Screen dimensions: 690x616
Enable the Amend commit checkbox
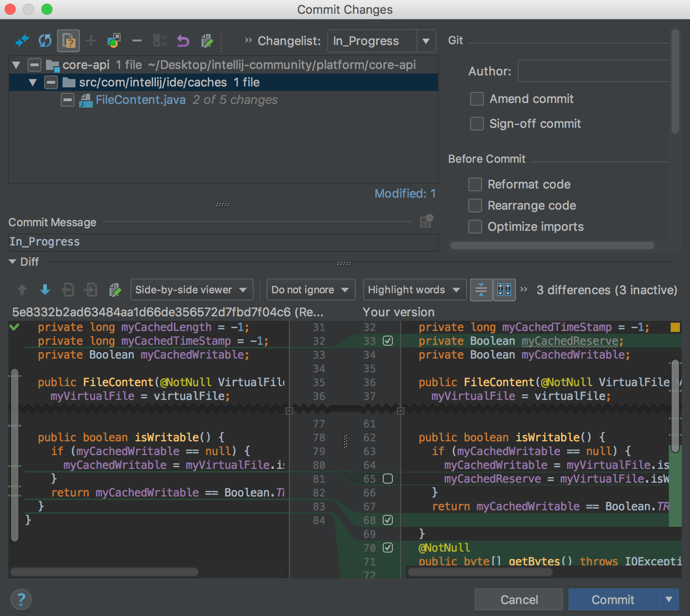coord(477,99)
